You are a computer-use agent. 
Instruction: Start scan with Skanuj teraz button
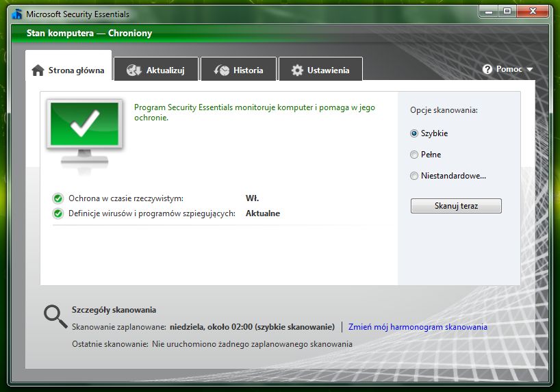tap(456, 206)
